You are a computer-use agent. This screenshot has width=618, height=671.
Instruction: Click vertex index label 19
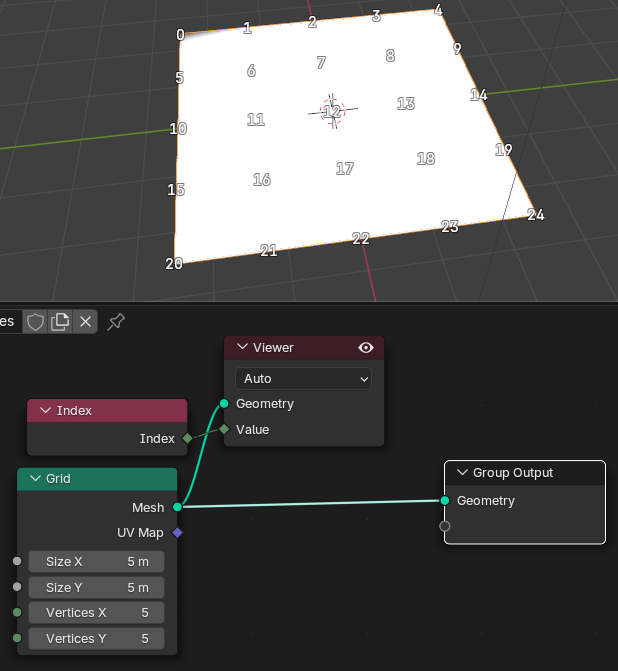point(503,149)
